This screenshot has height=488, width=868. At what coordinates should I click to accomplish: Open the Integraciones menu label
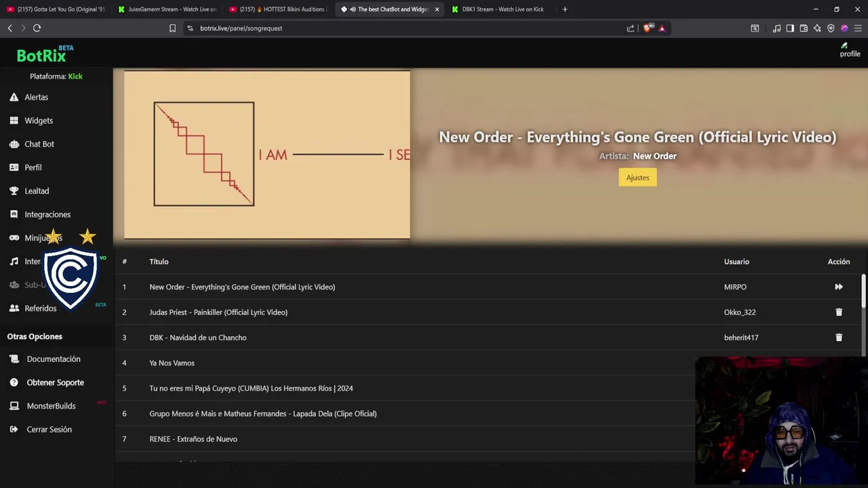[x=47, y=214]
